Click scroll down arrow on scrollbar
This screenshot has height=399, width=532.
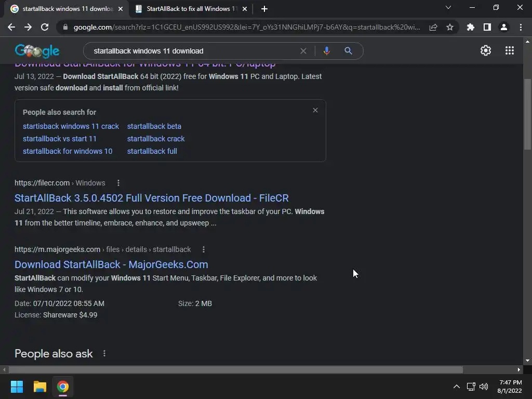pos(527,361)
